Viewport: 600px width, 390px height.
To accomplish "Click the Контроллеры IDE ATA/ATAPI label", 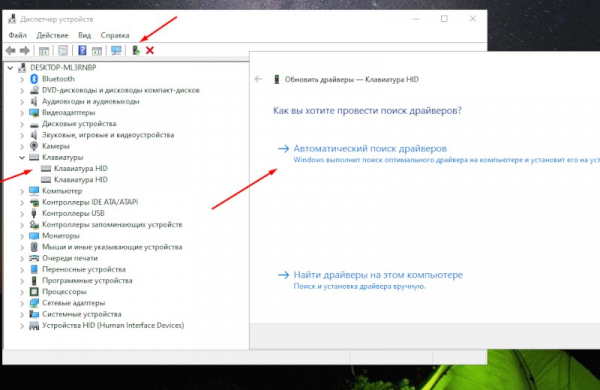I will pyautogui.click(x=90, y=202).
